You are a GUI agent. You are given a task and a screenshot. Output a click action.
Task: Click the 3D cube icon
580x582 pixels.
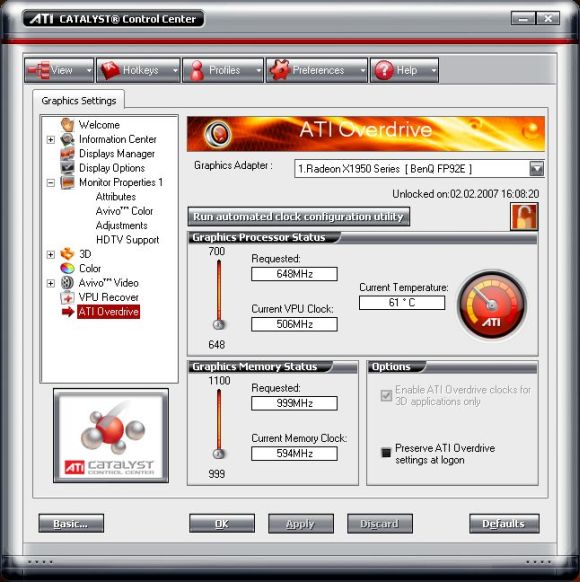(x=68, y=254)
